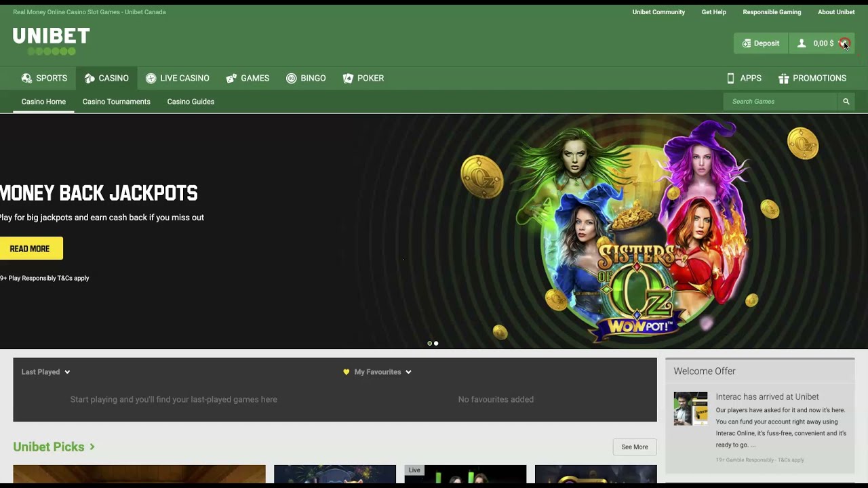
Task: Expand the Last Played dropdown
Action: 46,372
